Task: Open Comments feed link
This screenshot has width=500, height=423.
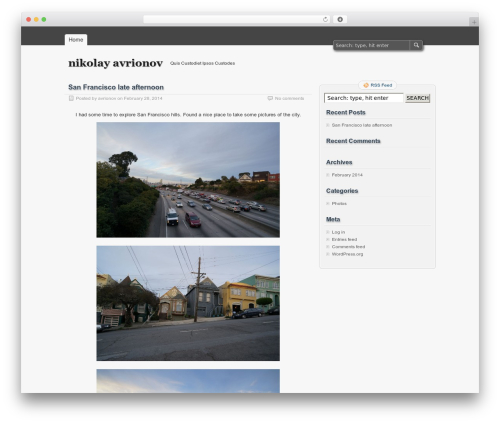Action: tap(348, 247)
